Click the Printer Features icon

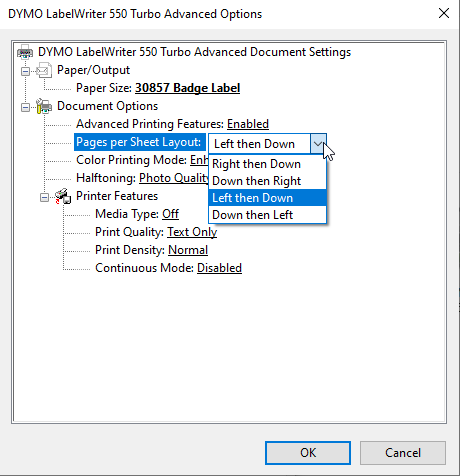coord(63,196)
